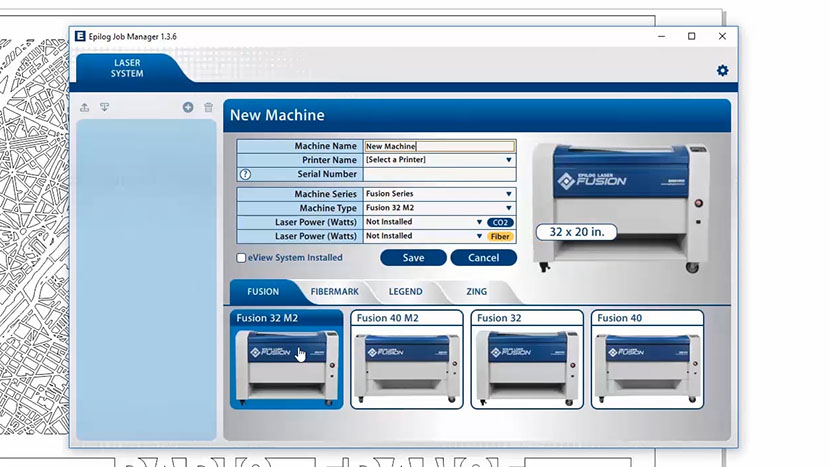Open settings with the gear icon
This screenshot has height=467, width=830.
(x=722, y=70)
